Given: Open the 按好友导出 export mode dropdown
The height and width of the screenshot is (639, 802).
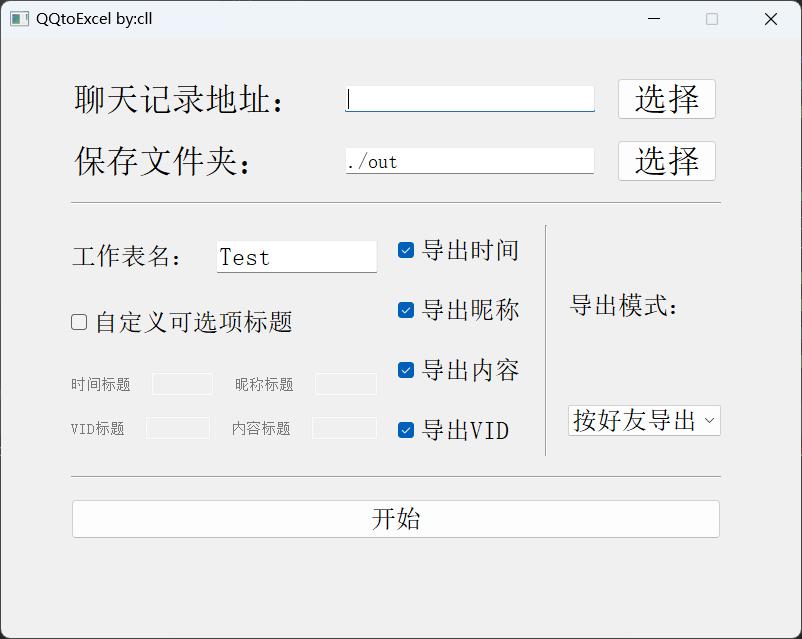Looking at the screenshot, I should [644, 420].
